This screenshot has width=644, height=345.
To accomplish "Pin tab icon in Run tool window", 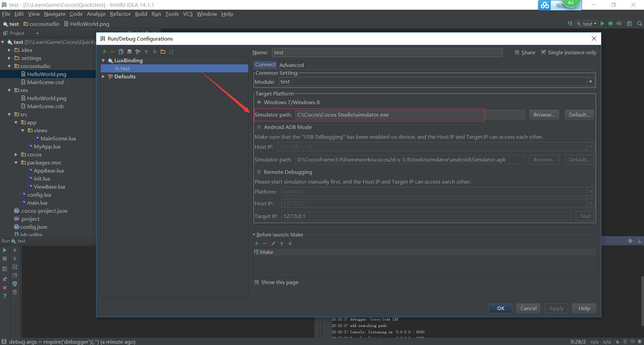I will pos(5,279).
